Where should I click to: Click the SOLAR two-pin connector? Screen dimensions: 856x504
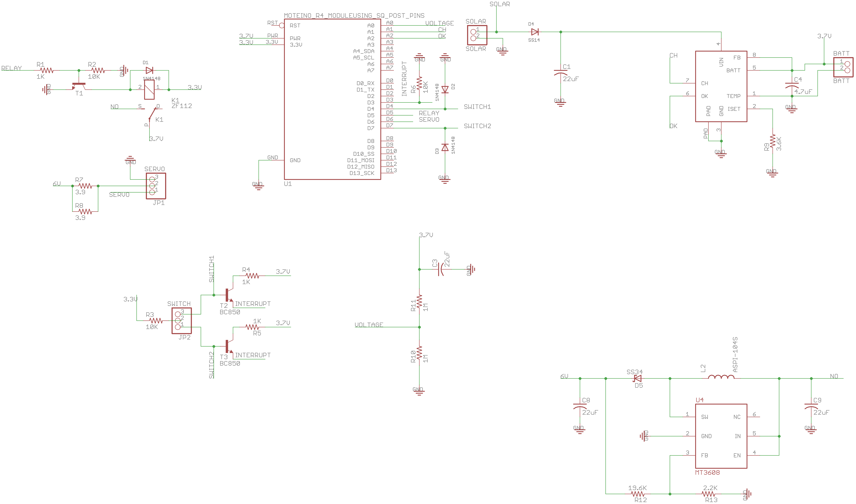(x=477, y=35)
